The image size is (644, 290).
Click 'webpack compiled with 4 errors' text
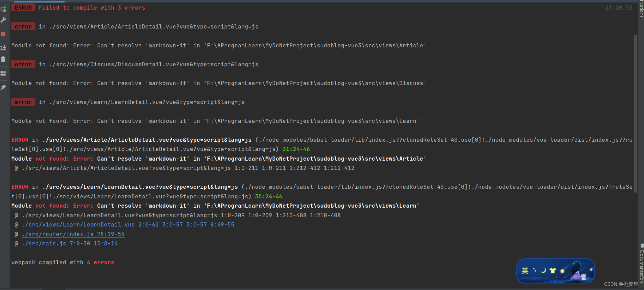pos(63,263)
